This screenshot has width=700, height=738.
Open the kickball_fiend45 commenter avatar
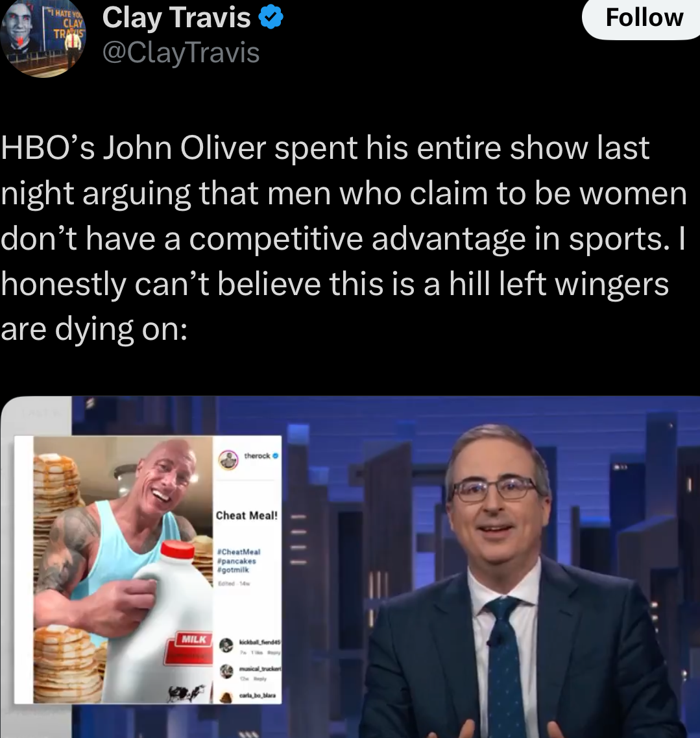[226, 645]
